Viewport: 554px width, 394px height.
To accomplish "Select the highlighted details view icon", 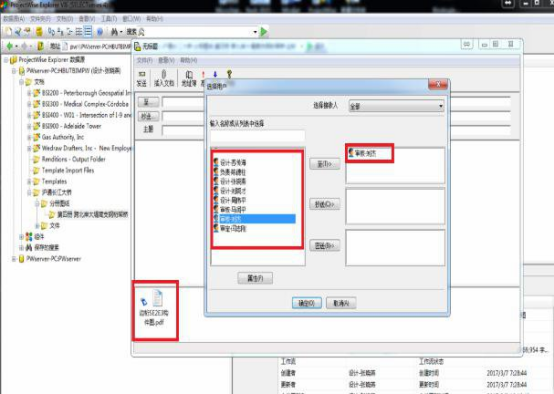I will point(88,32).
